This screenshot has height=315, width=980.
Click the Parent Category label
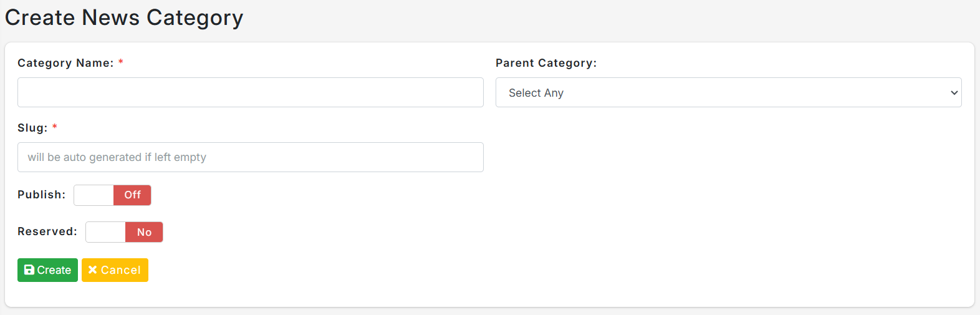click(546, 63)
